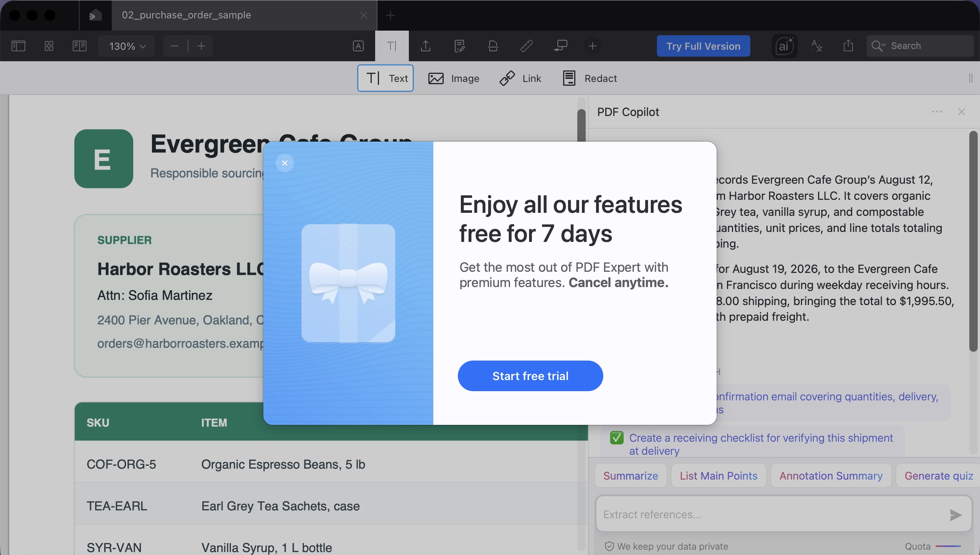980x555 pixels.
Task: Click the Share icon
Action: click(x=848, y=46)
